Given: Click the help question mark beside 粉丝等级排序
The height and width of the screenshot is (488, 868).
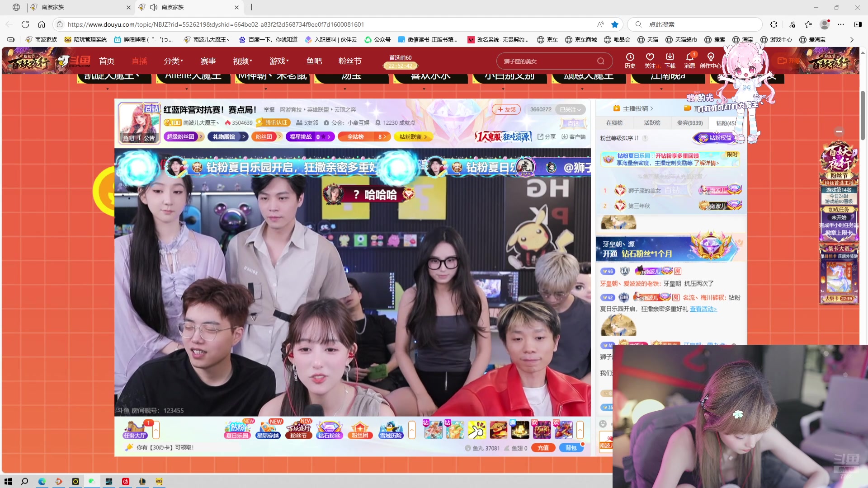Looking at the screenshot, I should pyautogui.click(x=645, y=138).
